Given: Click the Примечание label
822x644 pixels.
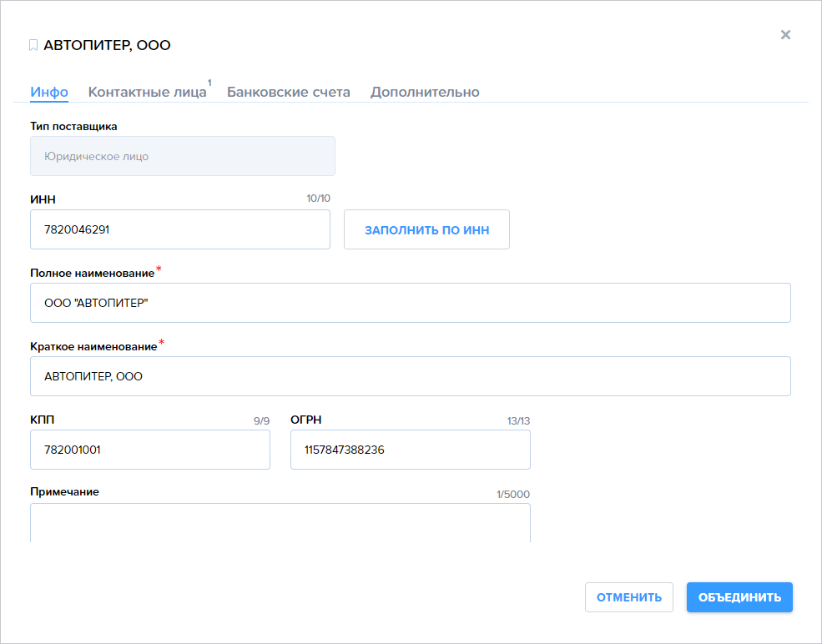Looking at the screenshot, I should (64, 491).
